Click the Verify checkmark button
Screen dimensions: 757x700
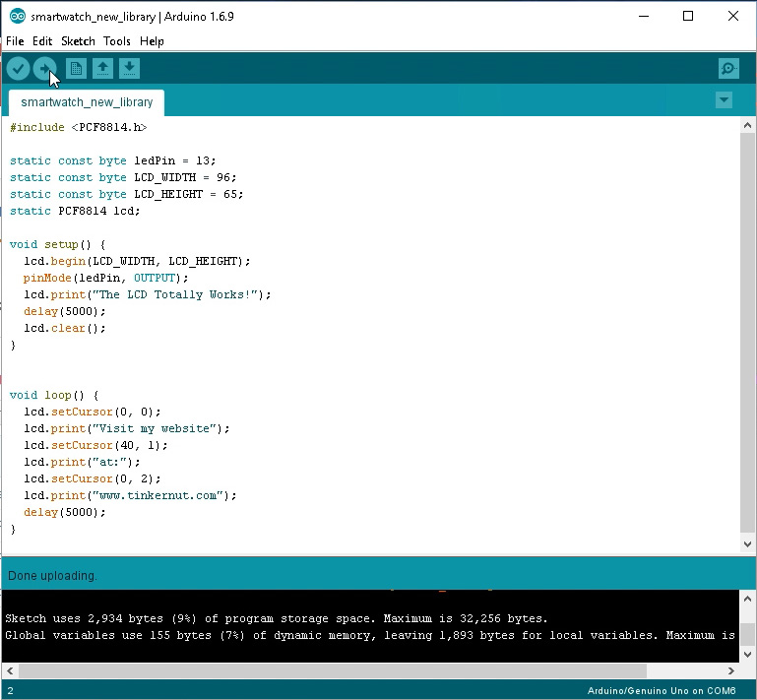(x=19, y=69)
